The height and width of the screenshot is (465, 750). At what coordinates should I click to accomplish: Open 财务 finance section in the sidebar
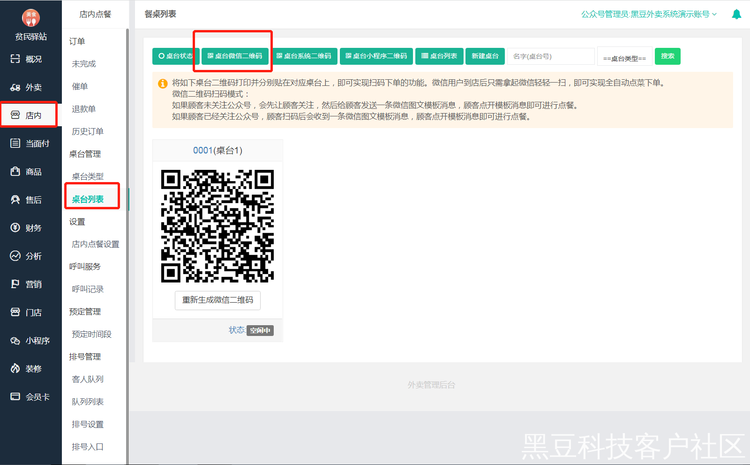pos(27,228)
